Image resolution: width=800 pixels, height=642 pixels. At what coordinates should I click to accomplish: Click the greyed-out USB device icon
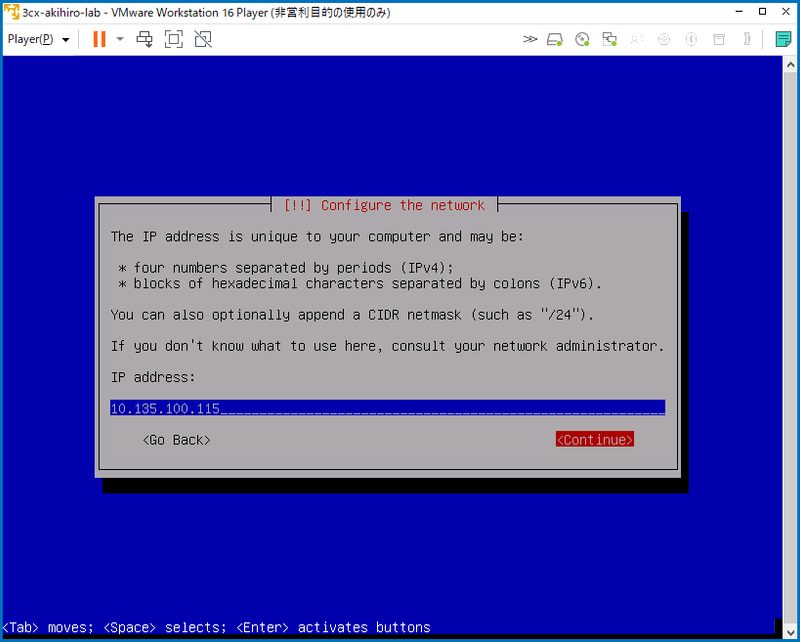click(747, 39)
